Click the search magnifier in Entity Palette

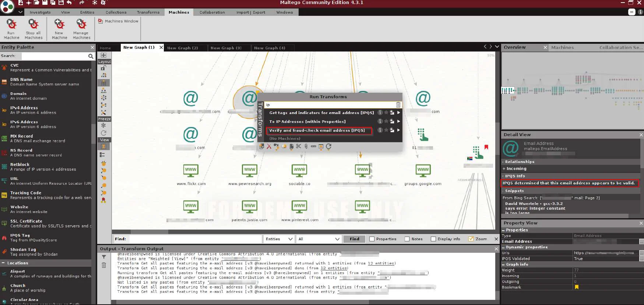coord(91,56)
